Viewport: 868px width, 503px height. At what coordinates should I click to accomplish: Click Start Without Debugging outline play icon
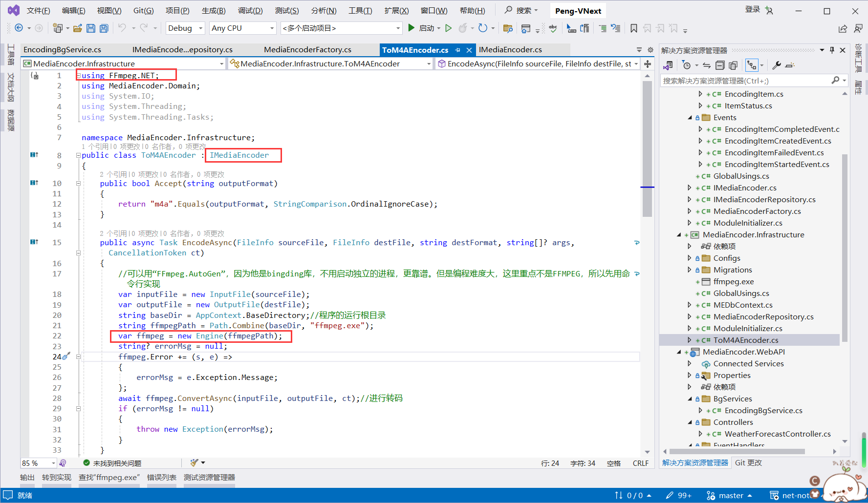449,28
